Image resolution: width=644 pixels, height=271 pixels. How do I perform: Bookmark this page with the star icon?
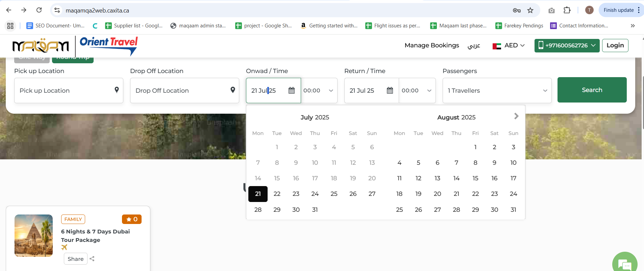[x=530, y=10]
